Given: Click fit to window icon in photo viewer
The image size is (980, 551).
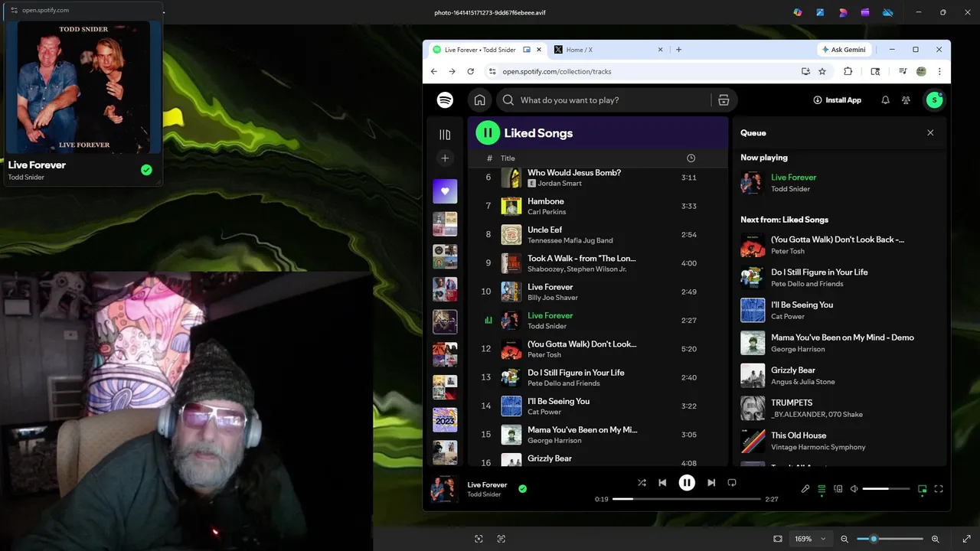Looking at the screenshot, I should [x=778, y=539].
